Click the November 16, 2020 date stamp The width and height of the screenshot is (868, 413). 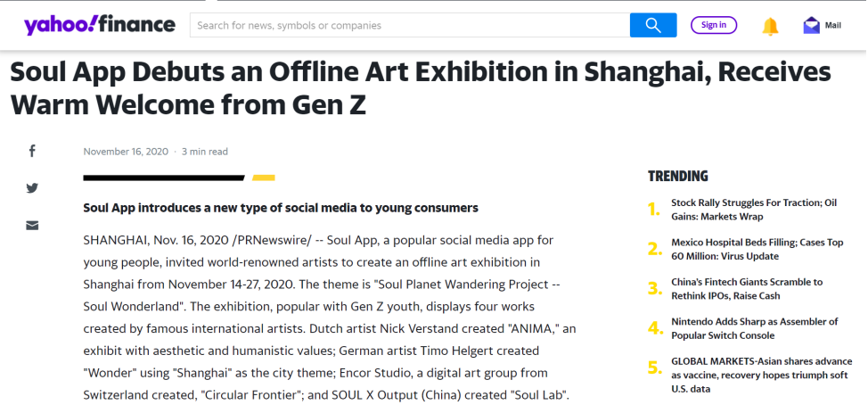(x=126, y=152)
